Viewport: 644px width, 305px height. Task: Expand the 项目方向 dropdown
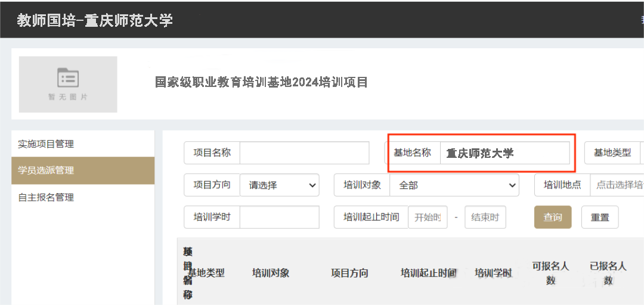[x=279, y=185]
